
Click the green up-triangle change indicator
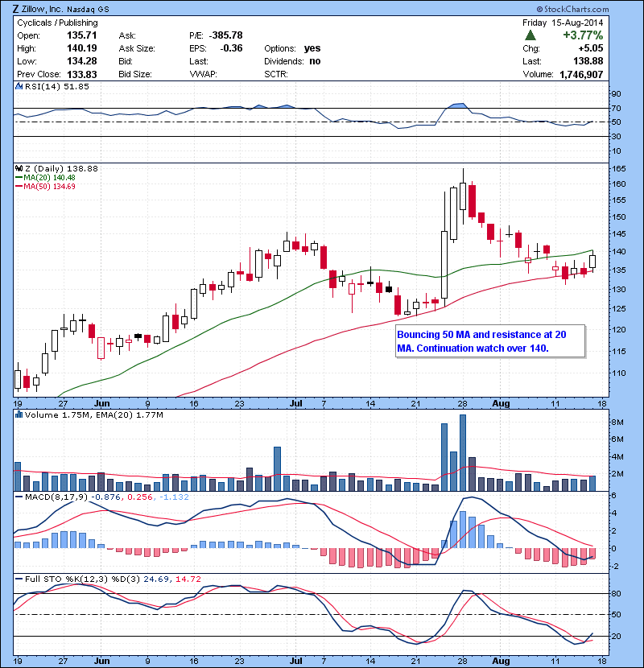pyautogui.click(x=530, y=35)
